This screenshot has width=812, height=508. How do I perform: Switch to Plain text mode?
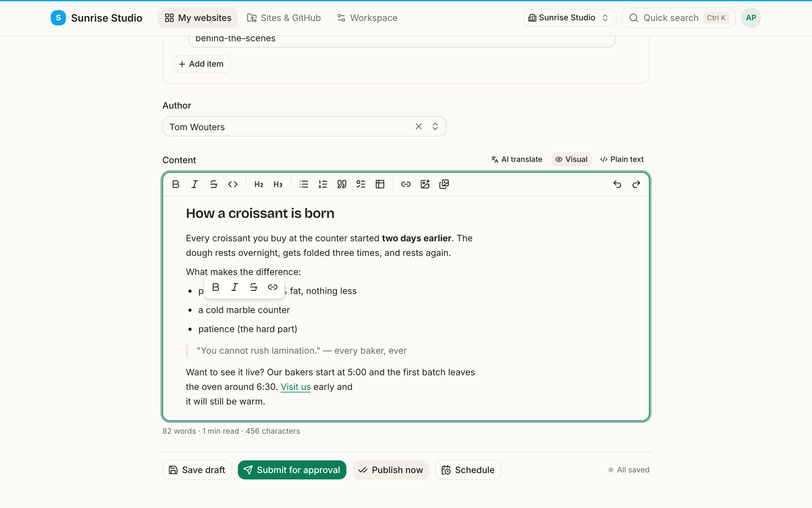(x=622, y=159)
